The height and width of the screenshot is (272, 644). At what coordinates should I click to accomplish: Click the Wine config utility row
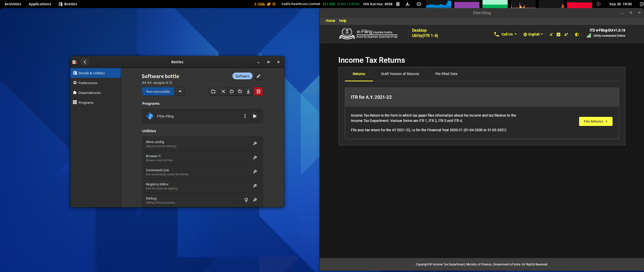[203, 144]
